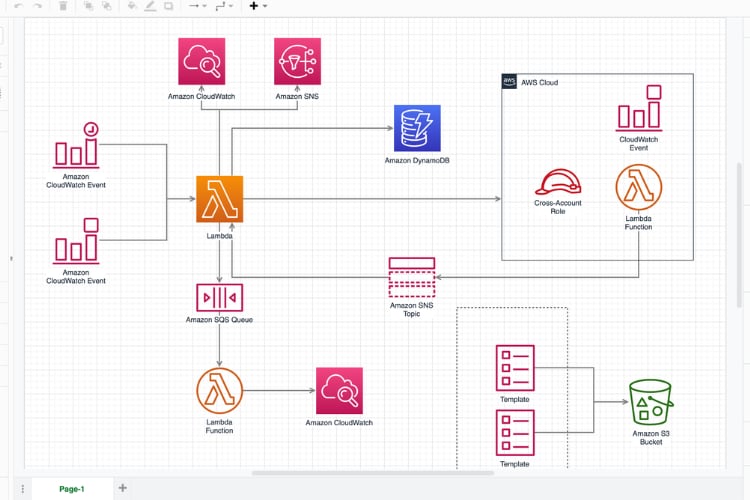The image size is (750, 500).
Task: Click the vertical canvas scrollbar
Action: [739, 234]
